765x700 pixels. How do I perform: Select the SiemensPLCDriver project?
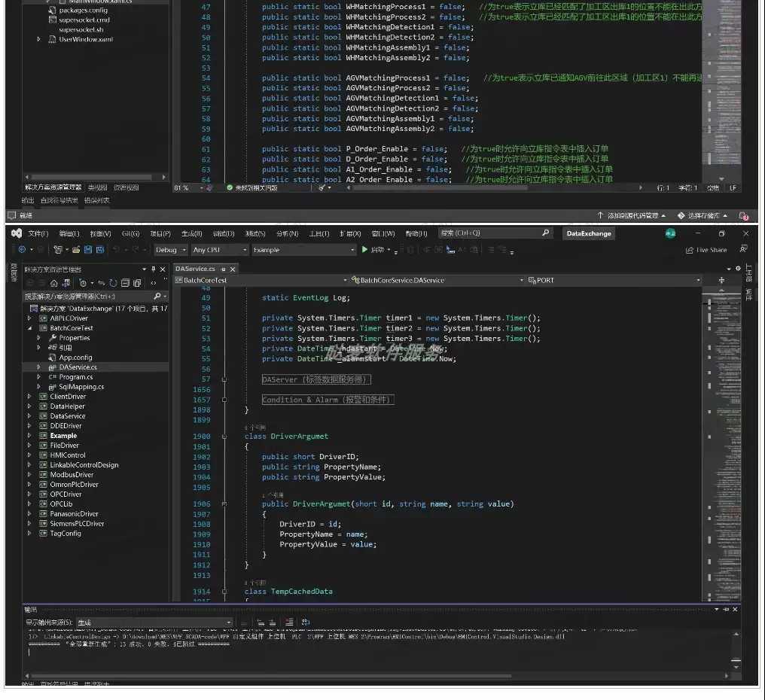tap(77, 523)
